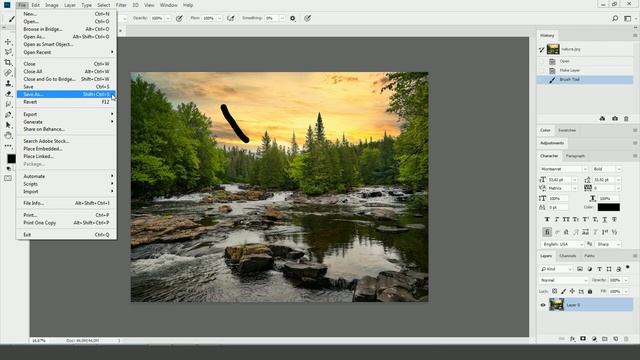Choose Revert from File menu
Image resolution: width=640 pixels, height=360 pixels.
66,102
